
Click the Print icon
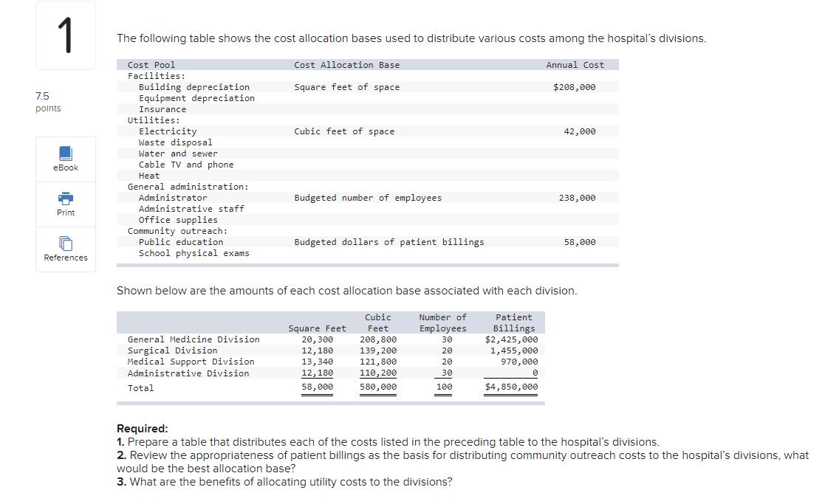[x=66, y=199]
